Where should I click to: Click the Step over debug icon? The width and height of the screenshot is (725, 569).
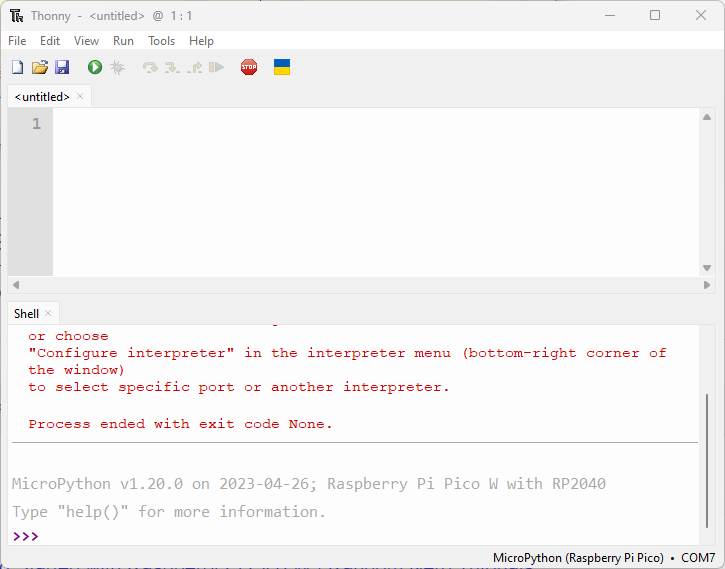150,67
